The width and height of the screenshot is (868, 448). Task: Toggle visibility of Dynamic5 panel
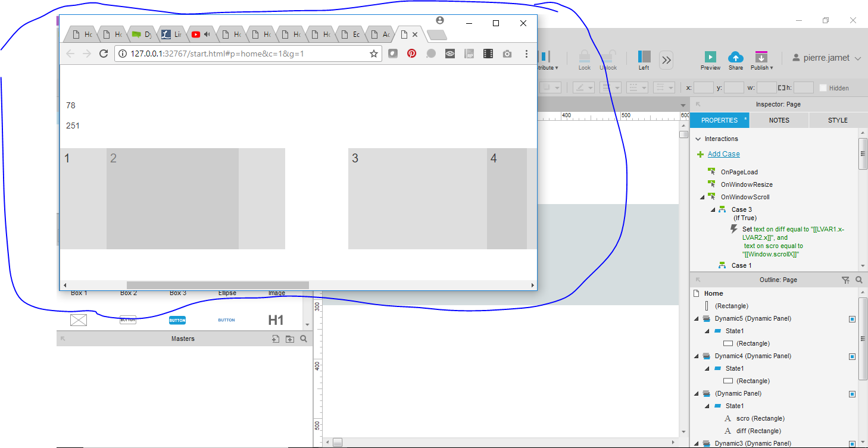[x=851, y=319]
